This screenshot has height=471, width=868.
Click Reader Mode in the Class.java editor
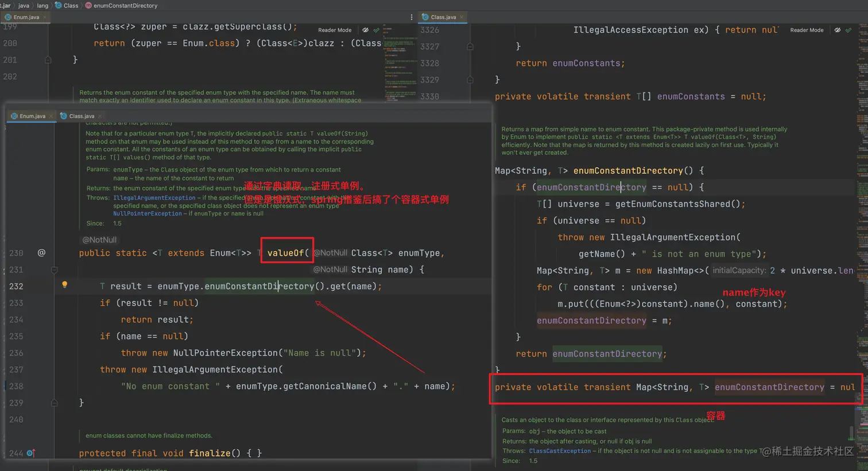pyautogui.click(x=807, y=30)
